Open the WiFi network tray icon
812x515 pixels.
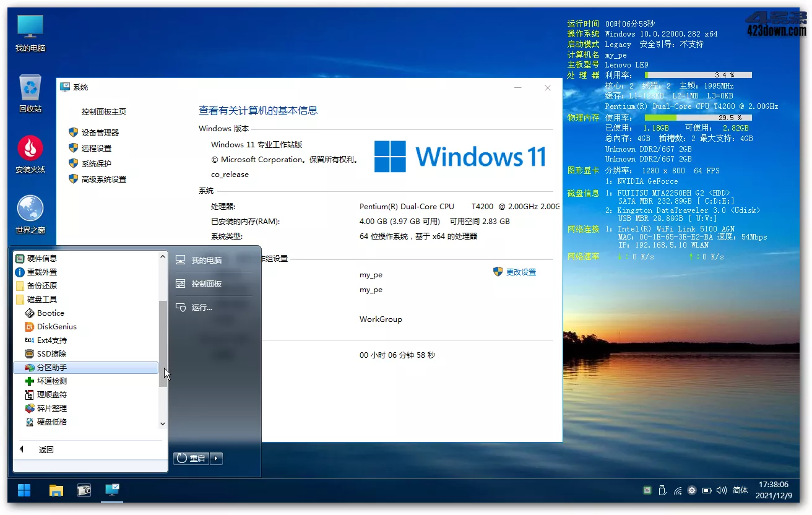pos(677,490)
